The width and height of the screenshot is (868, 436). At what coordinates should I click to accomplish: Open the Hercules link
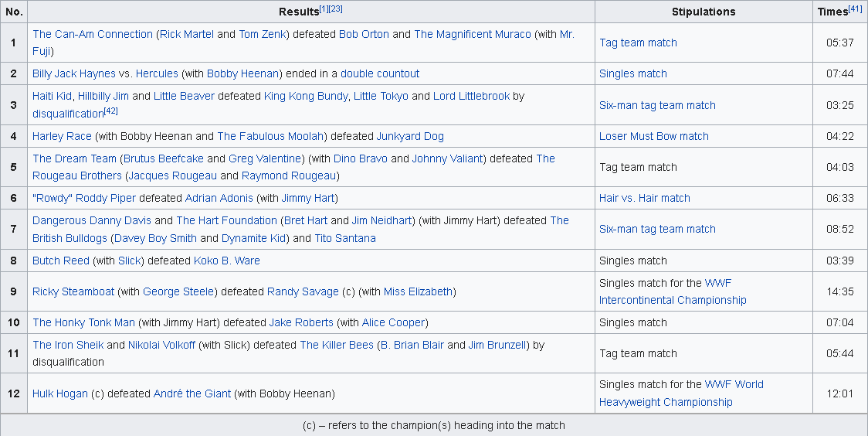click(x=157, y=73)
